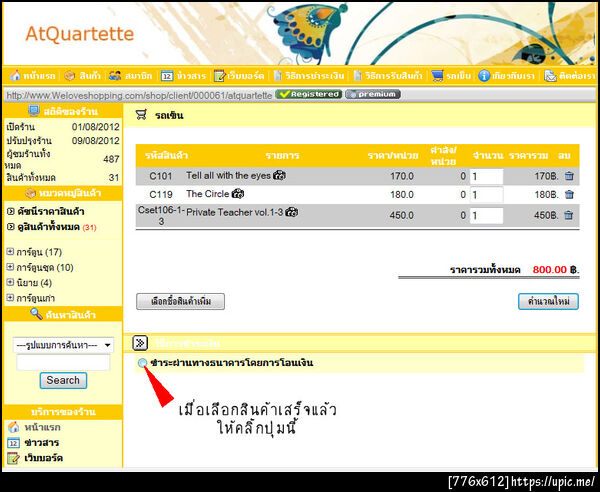Open the รถเข็น menu item
Image resolution: width=600 pixels, height=492 pixels.
[x=458, y=76]
